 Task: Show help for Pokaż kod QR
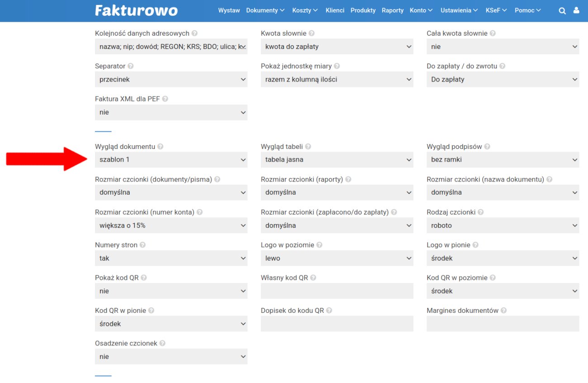pyautogui.click(x=144, y=278)
